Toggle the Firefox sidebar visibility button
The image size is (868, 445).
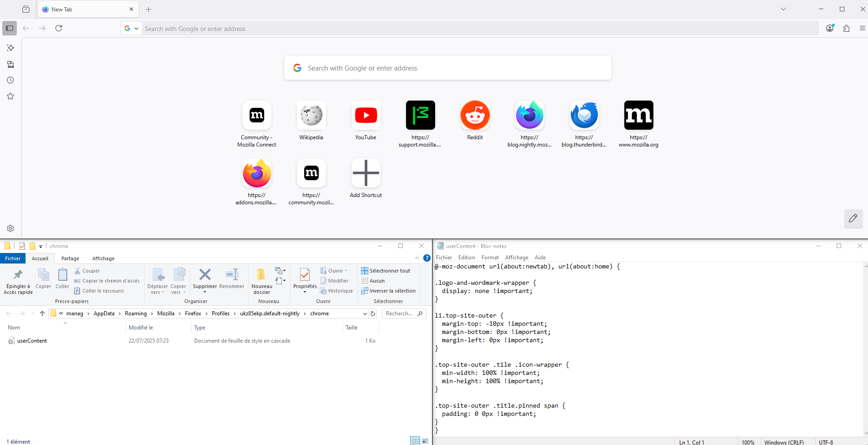coord(10,28)
